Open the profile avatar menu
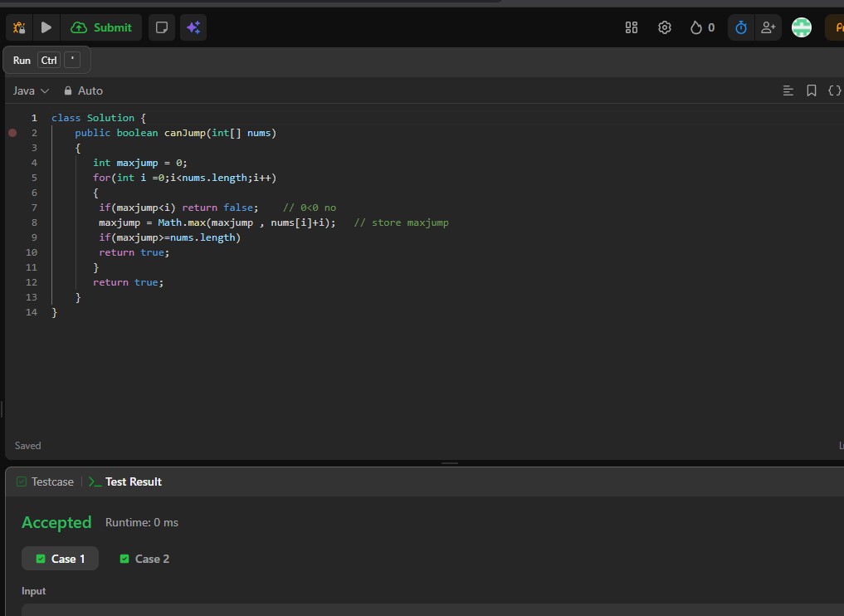This screenshot has height=616, width=844. (802, 27)
